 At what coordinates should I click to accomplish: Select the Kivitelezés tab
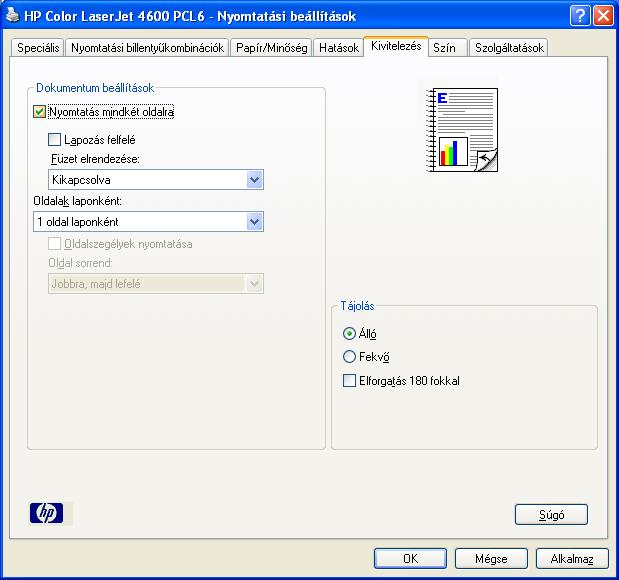396,46
